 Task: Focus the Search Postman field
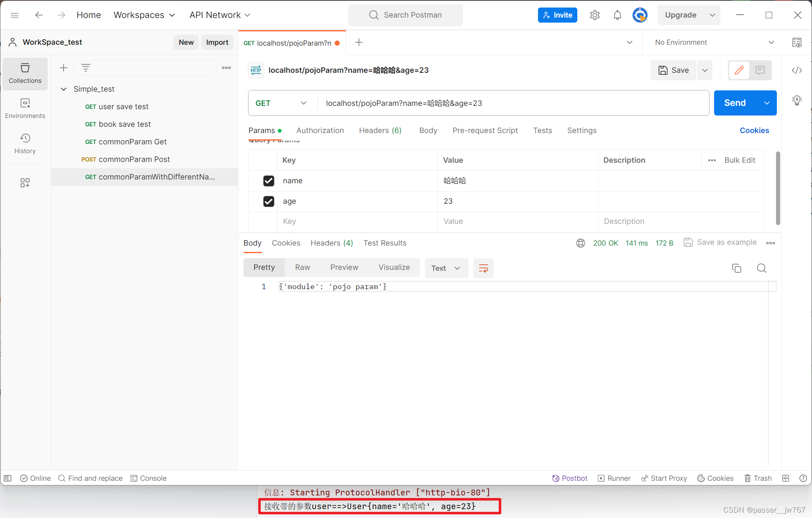[x=405, y=15]
